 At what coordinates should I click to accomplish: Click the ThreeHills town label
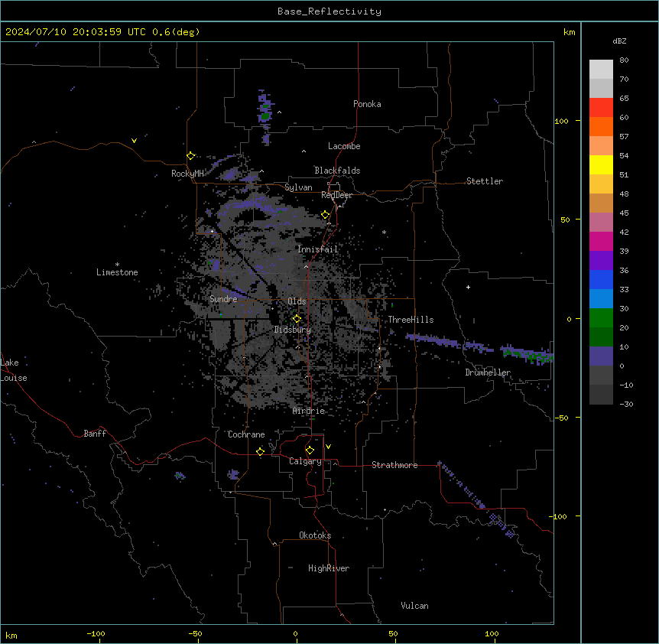pyautogui.click(x=411, y=320)
